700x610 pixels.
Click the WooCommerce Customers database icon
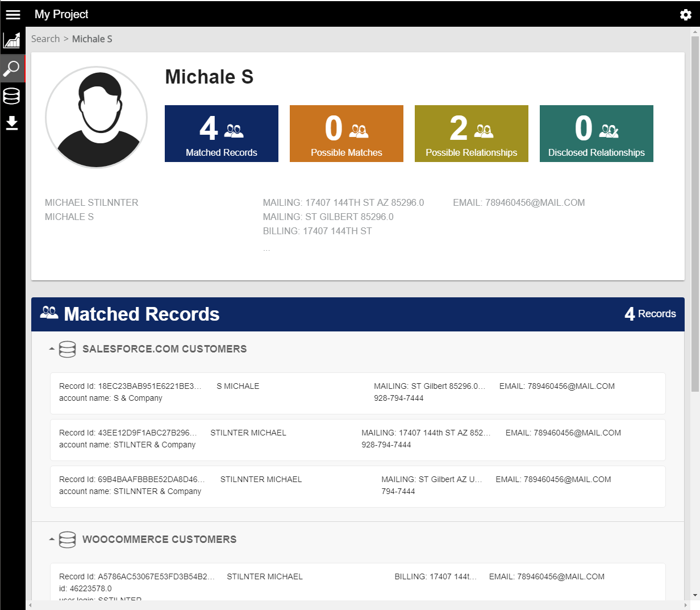tap(67, 540)
